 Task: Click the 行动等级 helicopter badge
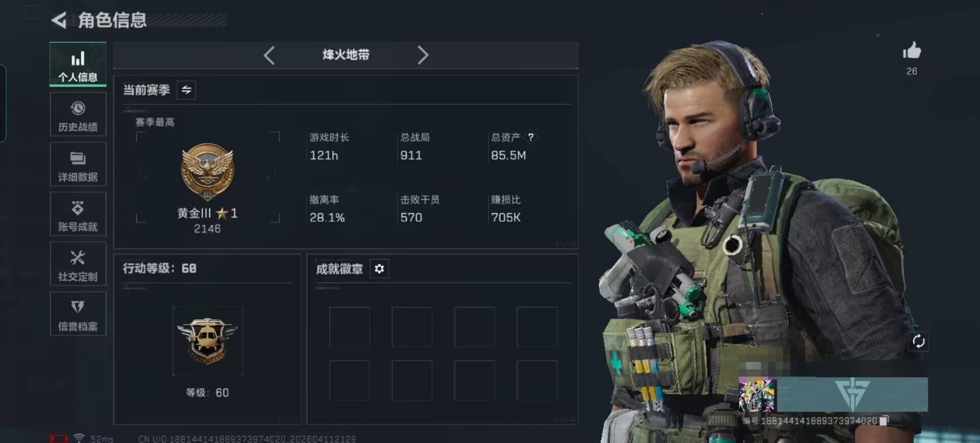pos(208,341)
